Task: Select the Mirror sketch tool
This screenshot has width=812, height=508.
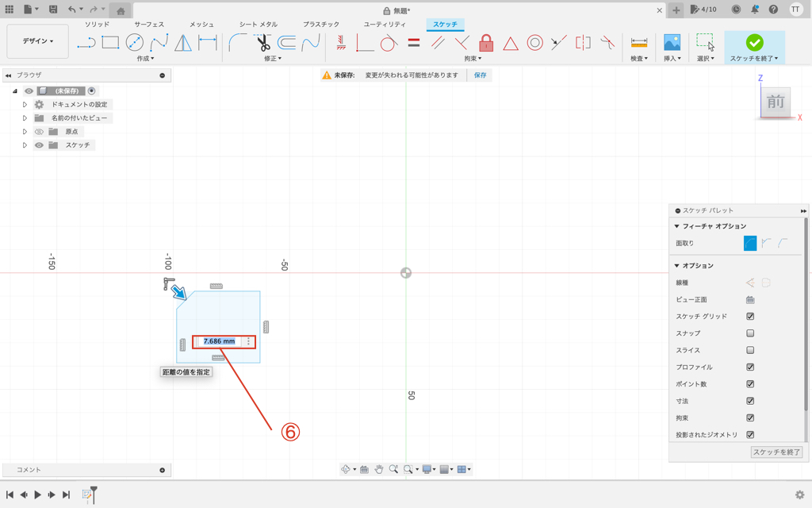Action: point(183,43)
